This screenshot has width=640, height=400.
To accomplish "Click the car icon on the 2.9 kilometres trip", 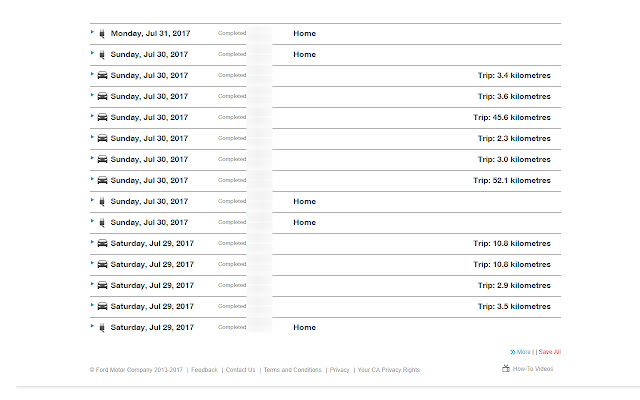I will (102, 285).
